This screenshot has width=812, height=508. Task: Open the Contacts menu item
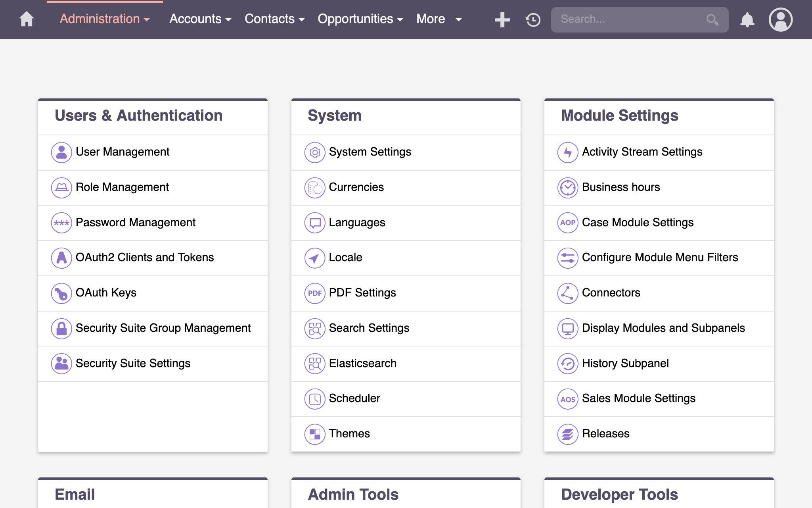pos(270,19)
